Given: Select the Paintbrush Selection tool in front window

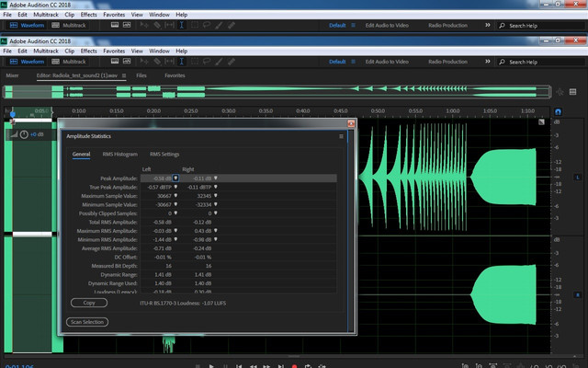Looking at the screenshot, I should (219, 62).
